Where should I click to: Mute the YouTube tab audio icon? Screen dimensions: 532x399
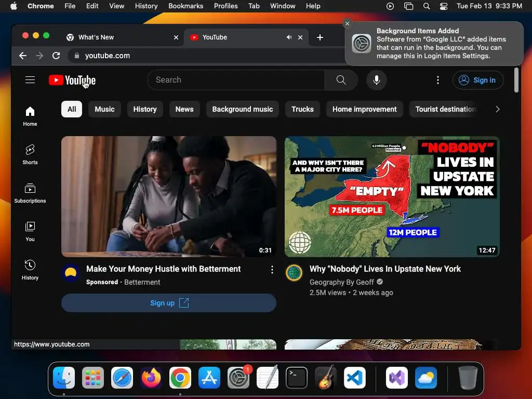(x=289, y=37)
